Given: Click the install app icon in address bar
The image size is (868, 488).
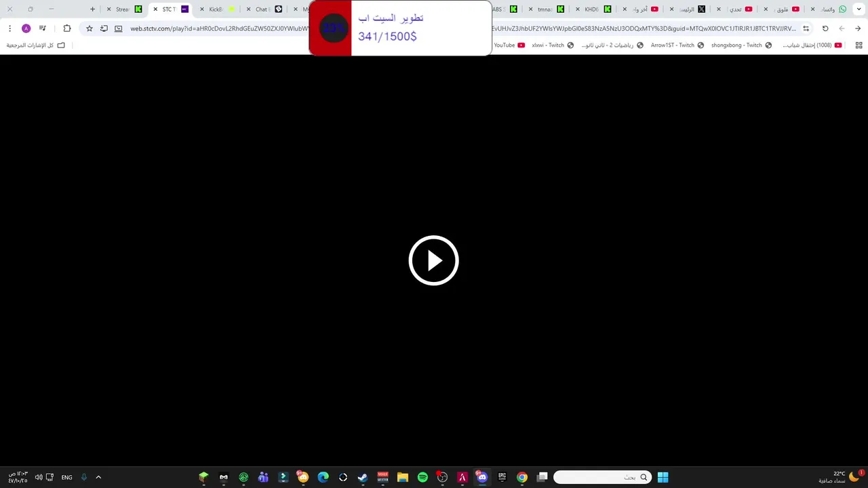Looking at the screenshot, I should 104,28.
